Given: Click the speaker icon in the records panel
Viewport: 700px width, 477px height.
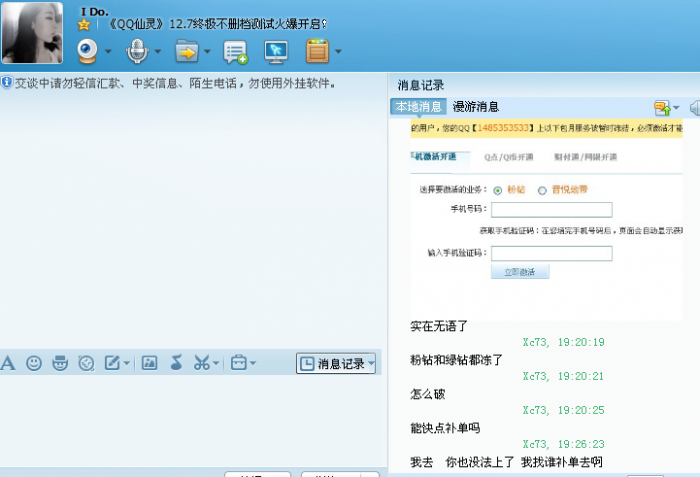Looking at the screenshot, I should (x=695, y=108).
